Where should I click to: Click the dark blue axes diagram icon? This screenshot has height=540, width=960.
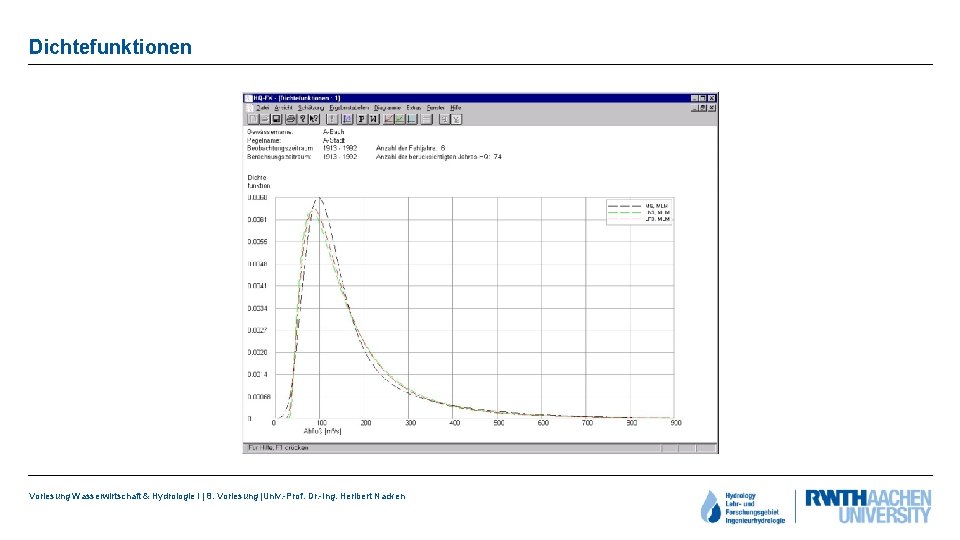412,119
